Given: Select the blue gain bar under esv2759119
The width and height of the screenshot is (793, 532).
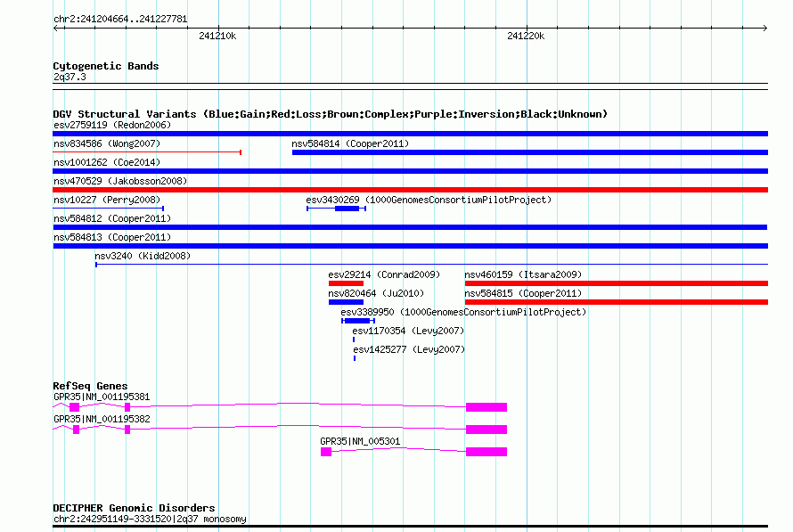Looking at the screenshot, I should point(410,134).
